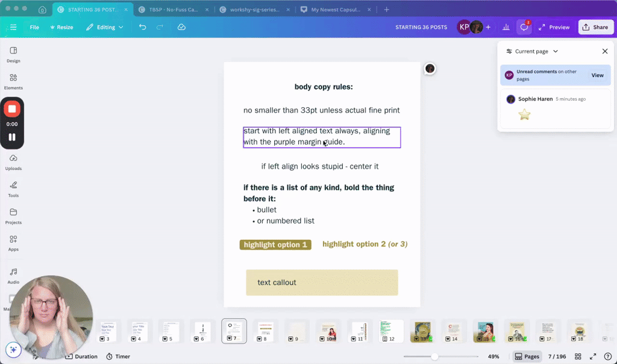The image size is (617, 364).
Task: Open page 5 thumbnail
Action: coord(171,331)
